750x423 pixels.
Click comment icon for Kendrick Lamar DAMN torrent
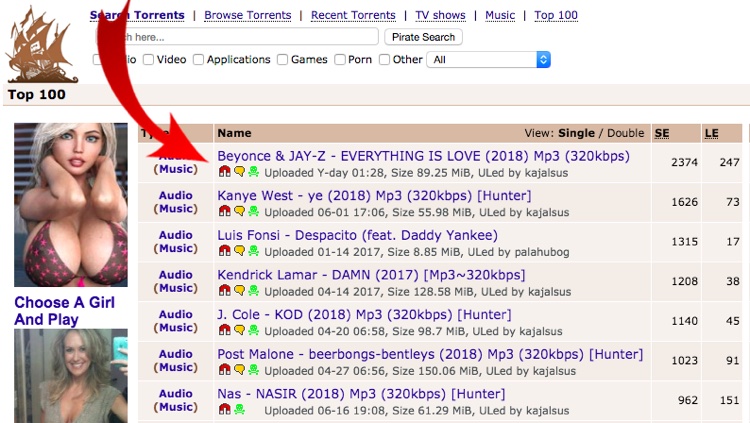[x=239, y=290]
